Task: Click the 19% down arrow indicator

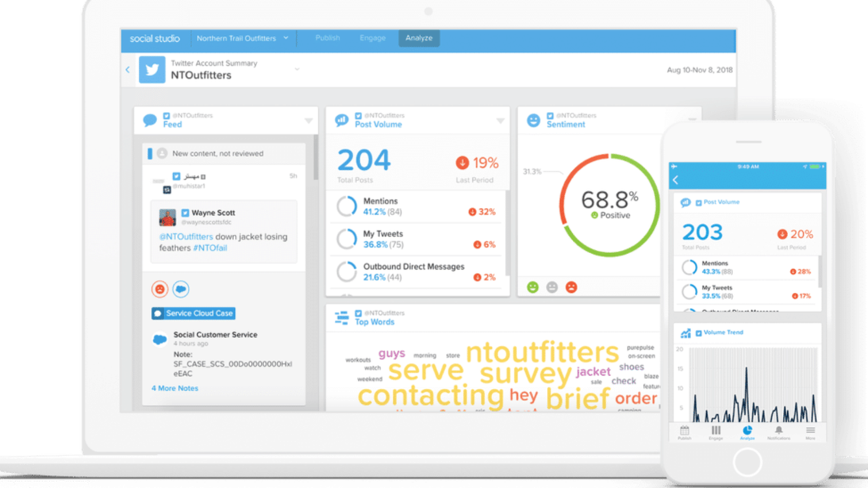Action: click(462, 162)
